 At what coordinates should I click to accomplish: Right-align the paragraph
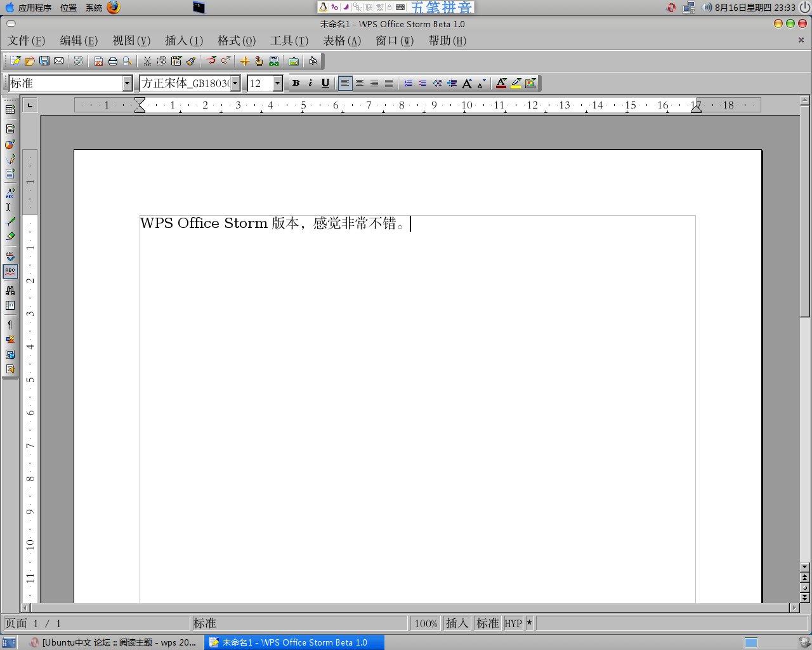point(374,83)
